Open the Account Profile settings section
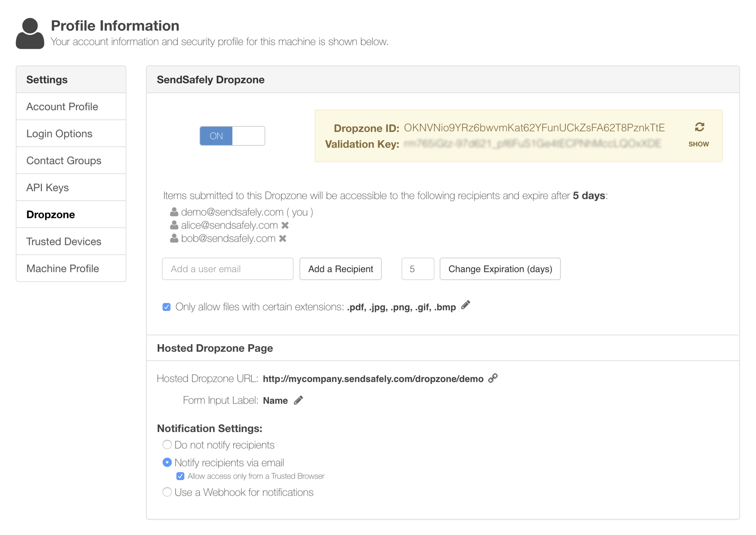Screen dimensions: 756x535 coord(62,106)
